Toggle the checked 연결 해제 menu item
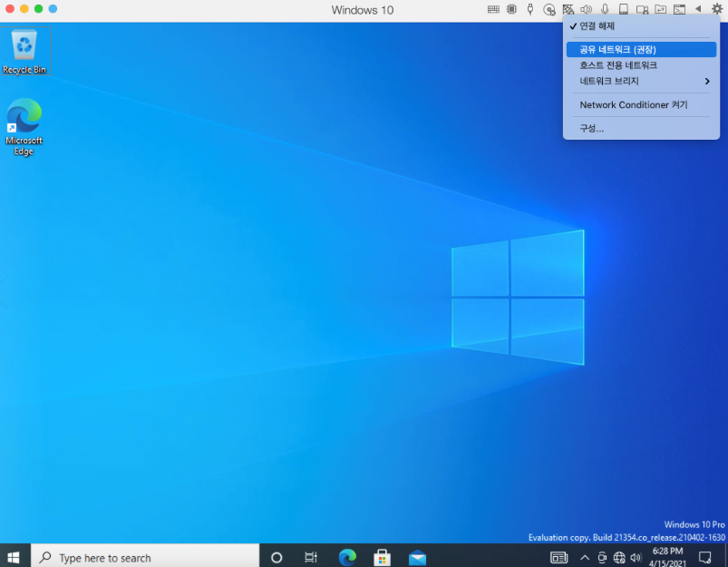This screenshot has width=728, height=567. pos(641,26)
